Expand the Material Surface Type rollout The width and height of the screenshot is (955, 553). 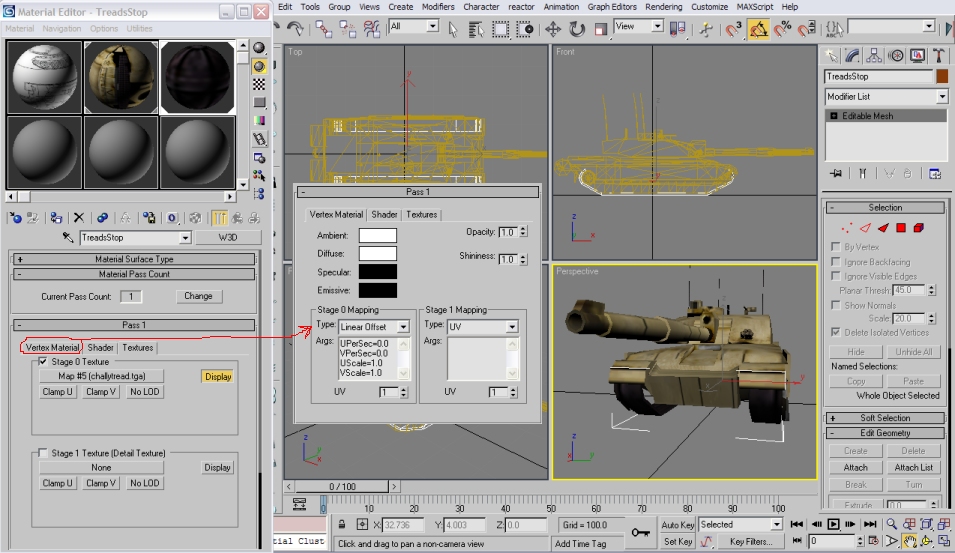[x=134, y=259]
